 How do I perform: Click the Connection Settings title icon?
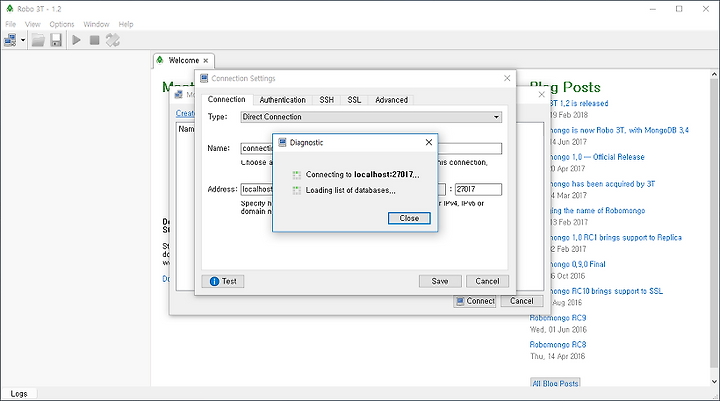pos(204,79)
